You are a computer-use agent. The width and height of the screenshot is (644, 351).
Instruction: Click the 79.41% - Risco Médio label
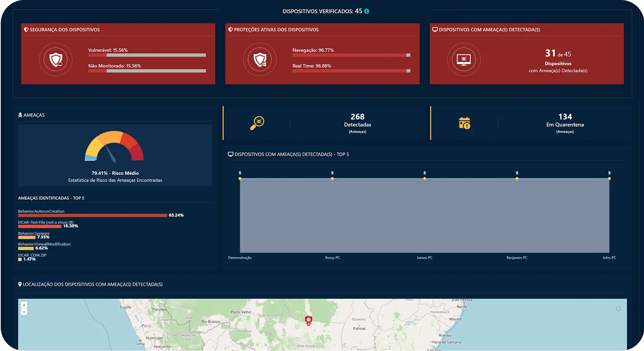pos(115,173)
